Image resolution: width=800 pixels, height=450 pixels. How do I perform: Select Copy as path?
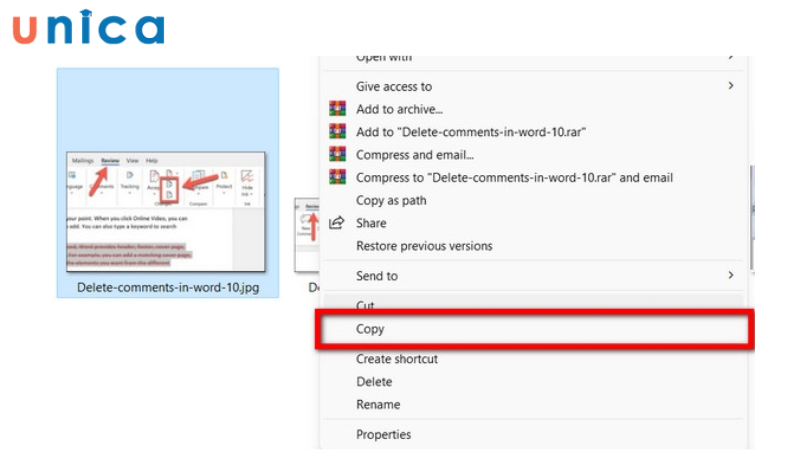pos(534,201)
